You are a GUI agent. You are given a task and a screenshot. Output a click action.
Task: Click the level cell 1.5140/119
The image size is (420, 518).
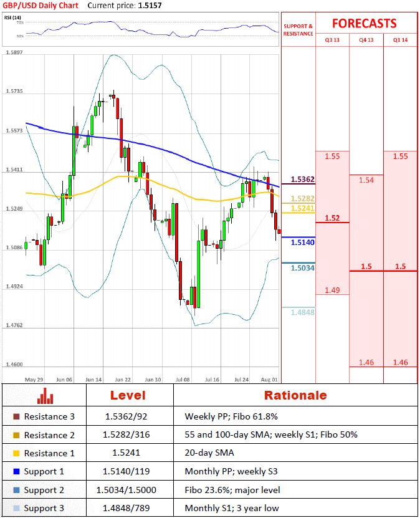(126, 471)
